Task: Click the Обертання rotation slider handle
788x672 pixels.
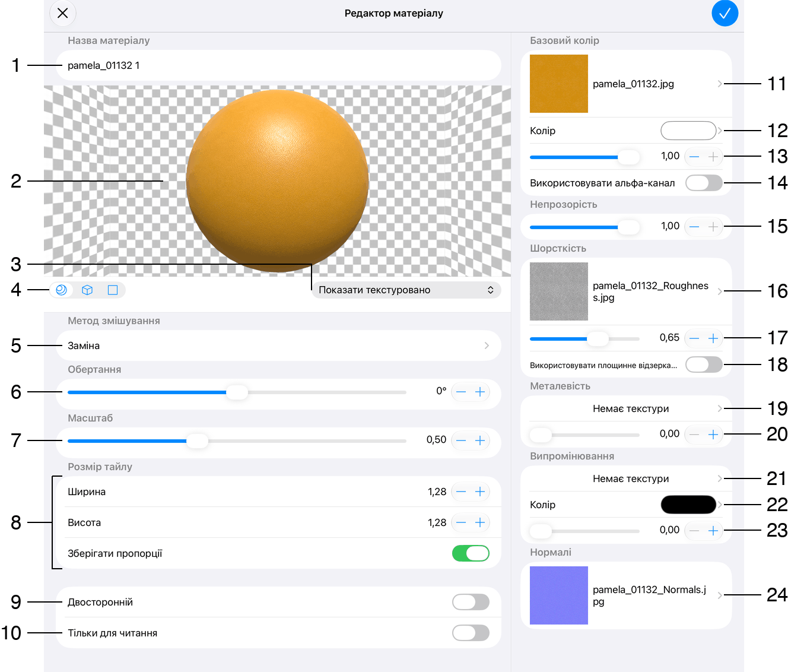Action: point(237,392)
